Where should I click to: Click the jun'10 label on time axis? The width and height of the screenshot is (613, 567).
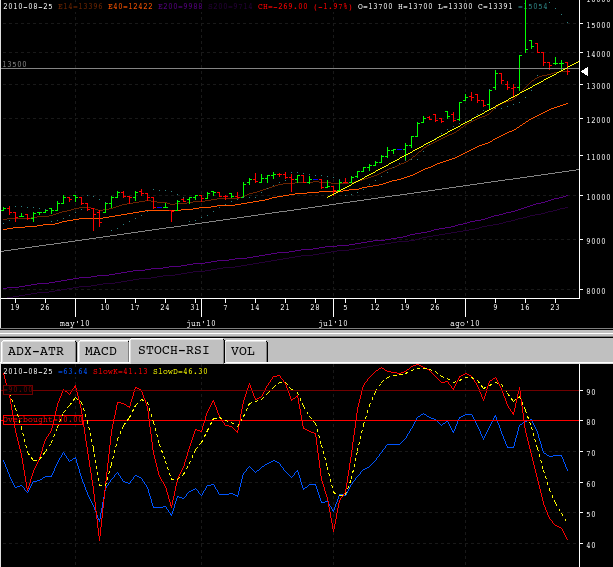point(201,323)
